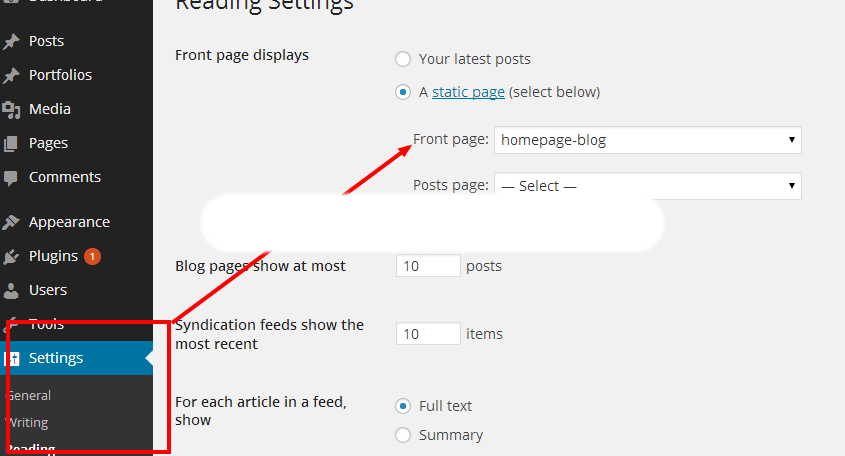
Task: Click the Users person icon
Action: (11, 291)
